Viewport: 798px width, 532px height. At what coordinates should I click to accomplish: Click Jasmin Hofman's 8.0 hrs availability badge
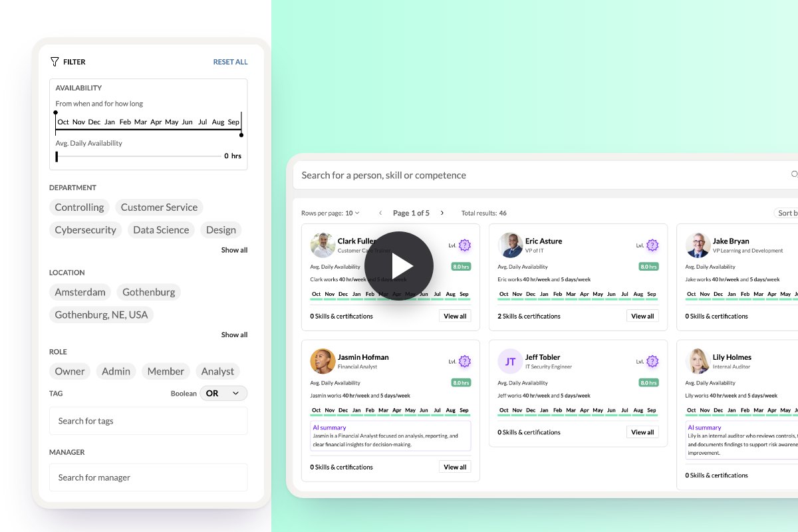click(461, 383)
